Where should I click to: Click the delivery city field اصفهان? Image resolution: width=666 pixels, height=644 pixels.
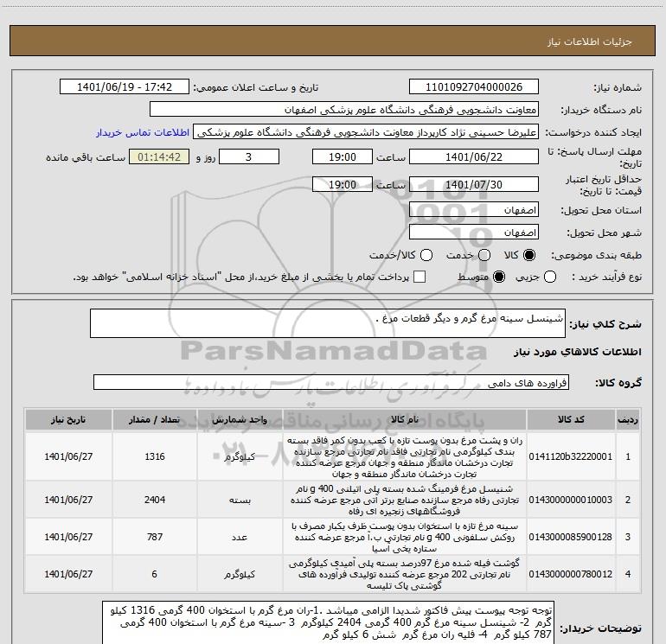[x=474, y=233]
